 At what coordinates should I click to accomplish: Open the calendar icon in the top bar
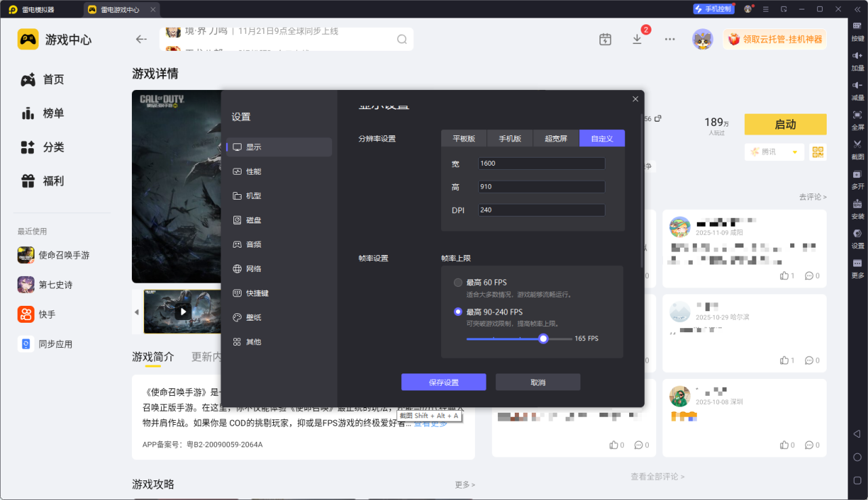point(606,39)
